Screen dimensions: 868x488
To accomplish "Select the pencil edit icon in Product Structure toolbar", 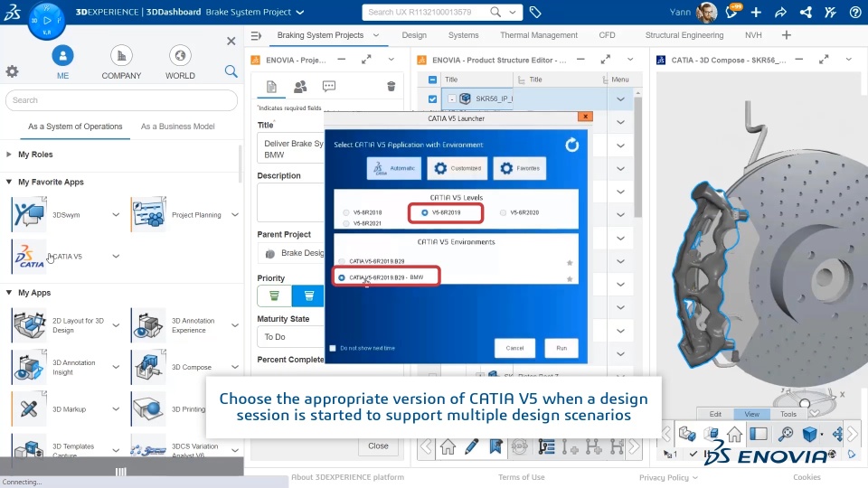I will (472, 446).
